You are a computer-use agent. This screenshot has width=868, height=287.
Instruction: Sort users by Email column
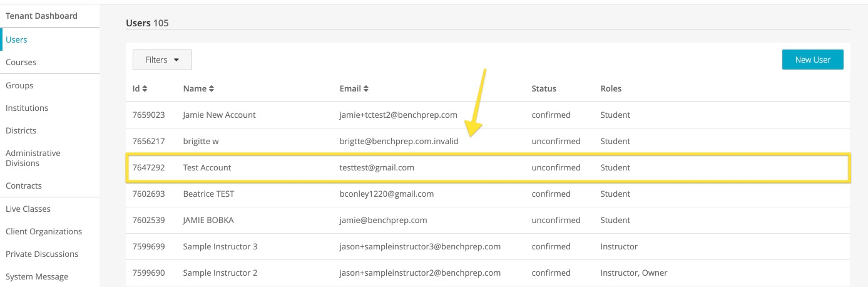354,88
